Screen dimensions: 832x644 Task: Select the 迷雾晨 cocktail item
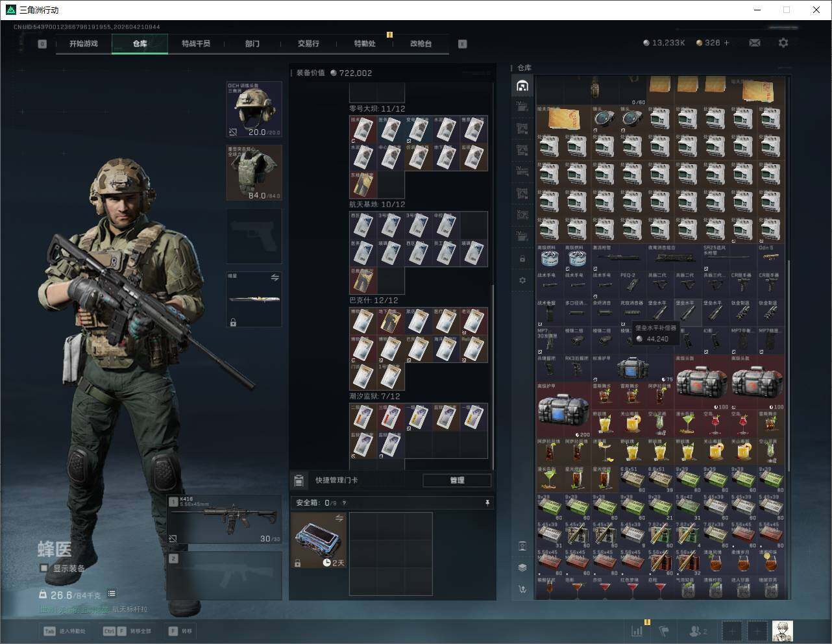(x=605, y=451)
